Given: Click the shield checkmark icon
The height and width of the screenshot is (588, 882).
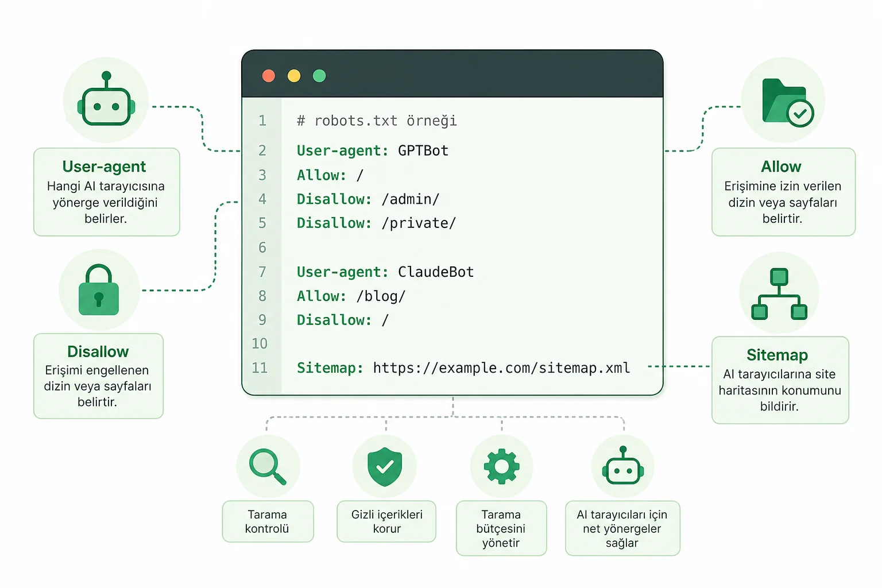Looking at the screenshot, I should tap(385, 467).
